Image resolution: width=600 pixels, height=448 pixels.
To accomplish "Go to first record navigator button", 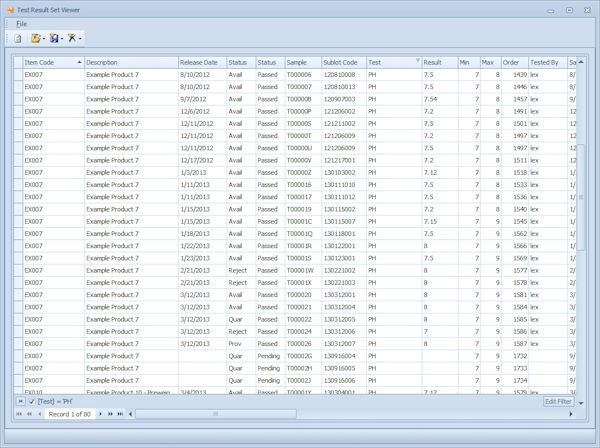I will [x=19, y=414].
